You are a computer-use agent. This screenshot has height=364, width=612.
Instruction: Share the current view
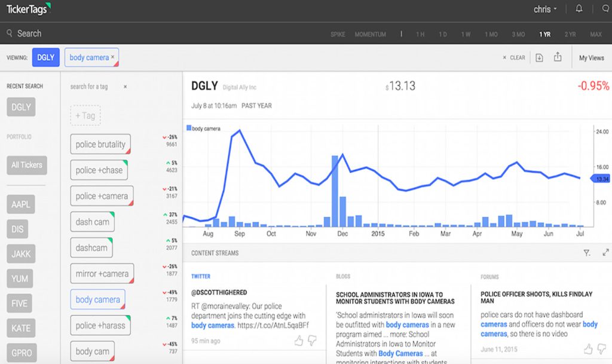point(558,57)
